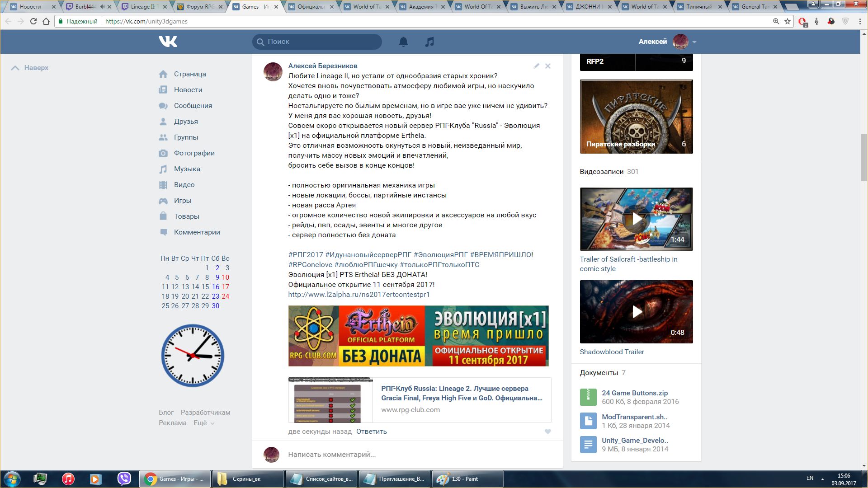Click hashtag #РПГ2017
This screenshot has width=868, height=488.
pyautogui.click(x=306, y=255)
